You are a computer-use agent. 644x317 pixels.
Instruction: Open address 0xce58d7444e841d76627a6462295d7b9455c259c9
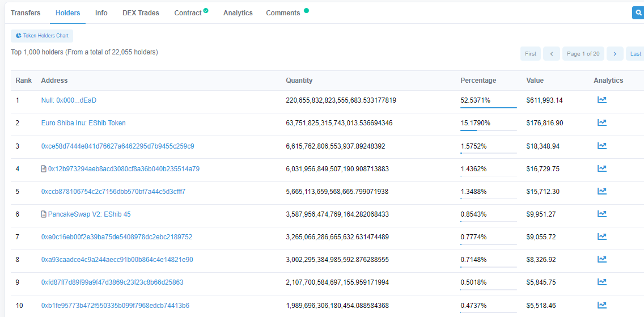[x=118, y=146]
